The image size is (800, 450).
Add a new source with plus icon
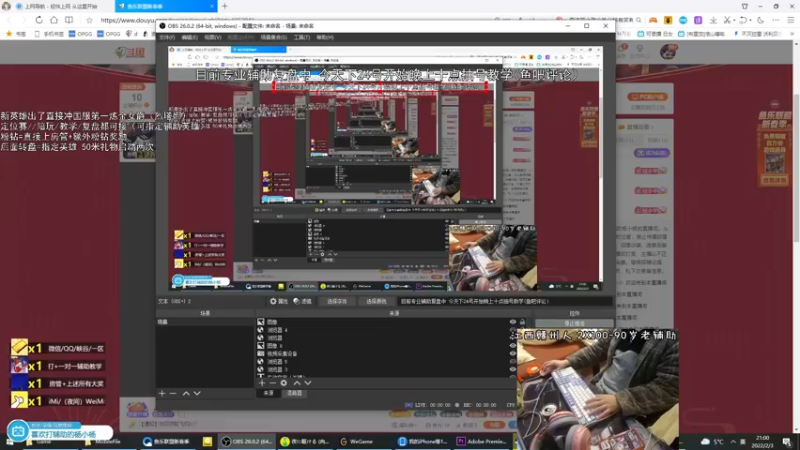262,383
